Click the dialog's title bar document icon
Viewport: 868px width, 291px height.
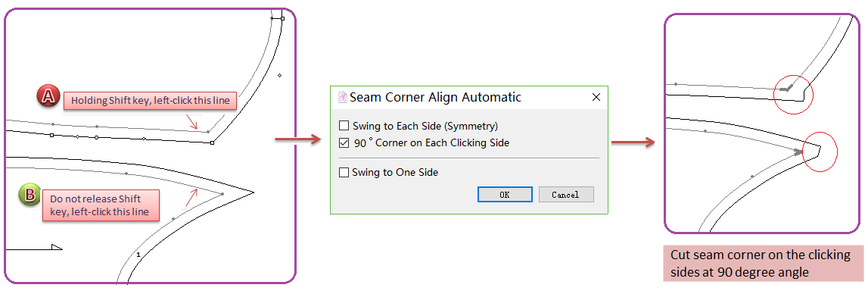click(x=342, y=98)
